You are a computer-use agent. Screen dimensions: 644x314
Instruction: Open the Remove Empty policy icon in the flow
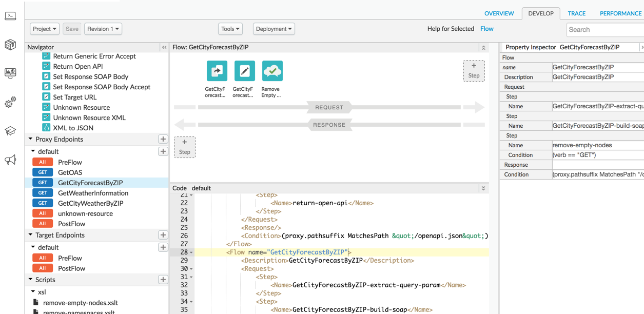tap(272, 71)
